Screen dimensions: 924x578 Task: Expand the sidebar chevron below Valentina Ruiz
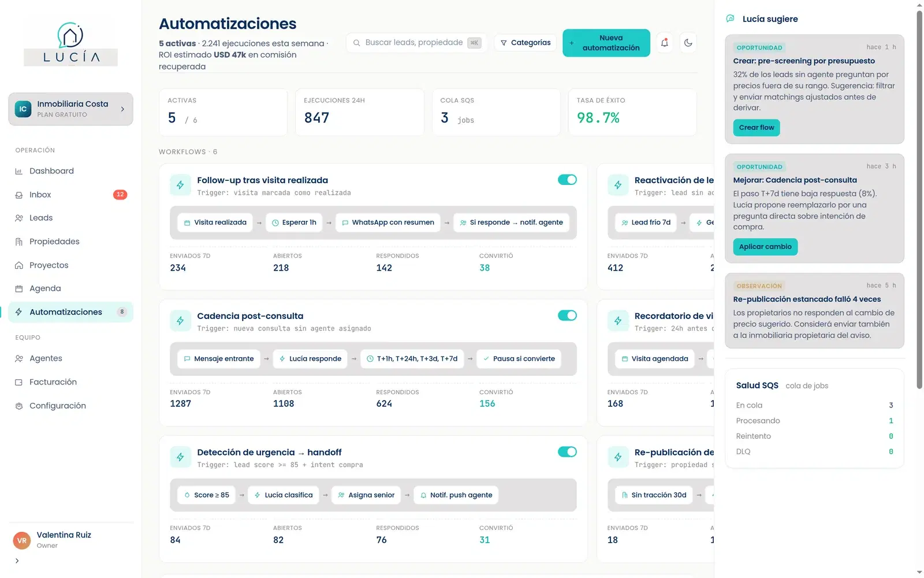coord(17,561)
